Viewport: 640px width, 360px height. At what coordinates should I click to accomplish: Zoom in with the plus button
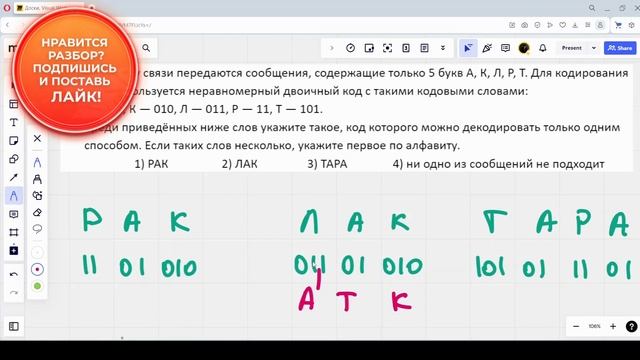[x=613, y=326]
